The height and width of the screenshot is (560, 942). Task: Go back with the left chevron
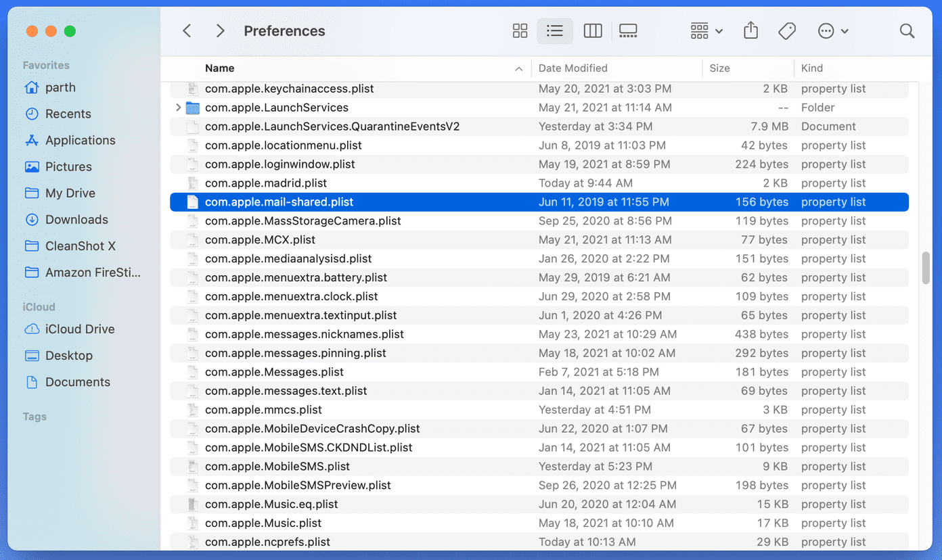pos(187,31)
